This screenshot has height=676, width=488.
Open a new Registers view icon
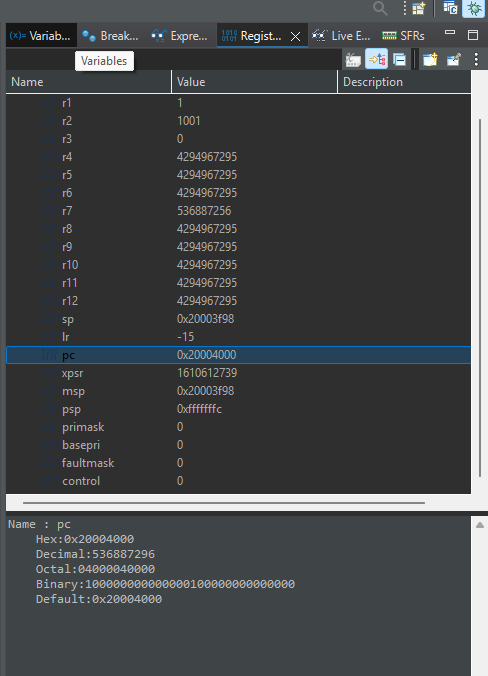click(430, 59)
